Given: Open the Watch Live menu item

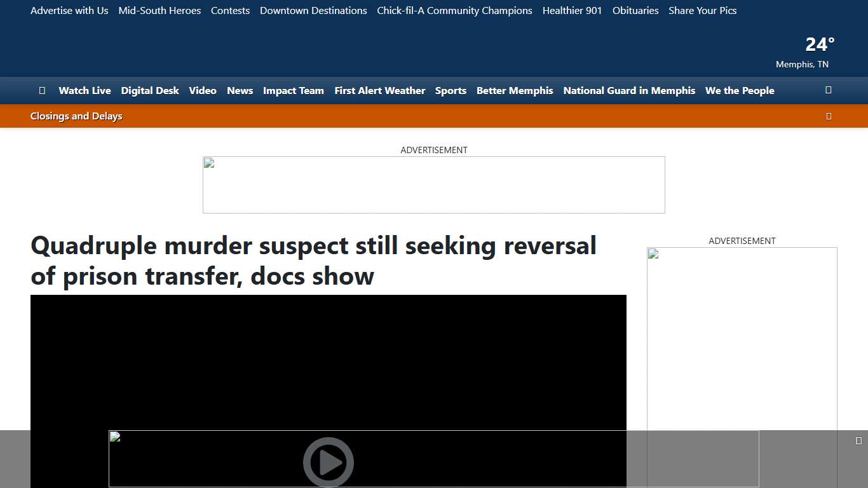Looking at the screenshot, I should click(85, 90).
